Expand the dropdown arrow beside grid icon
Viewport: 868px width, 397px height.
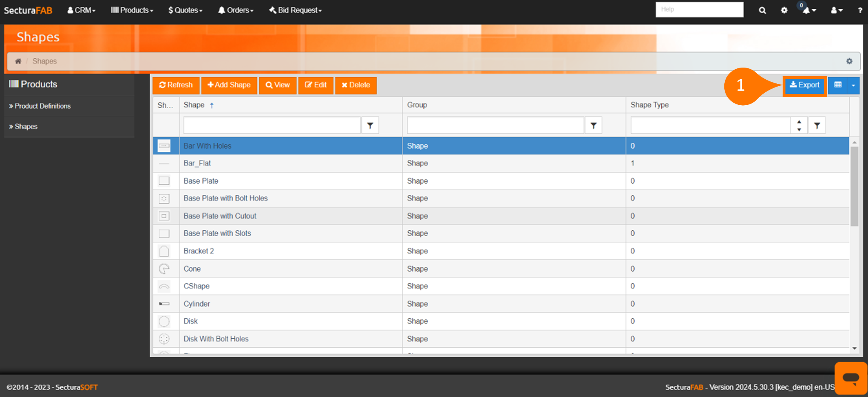coord(853,85)
